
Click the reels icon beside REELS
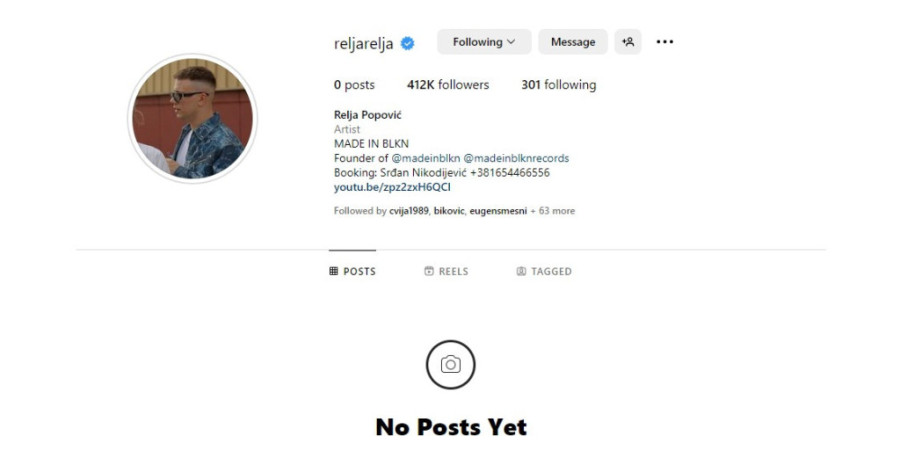(429, 271)
